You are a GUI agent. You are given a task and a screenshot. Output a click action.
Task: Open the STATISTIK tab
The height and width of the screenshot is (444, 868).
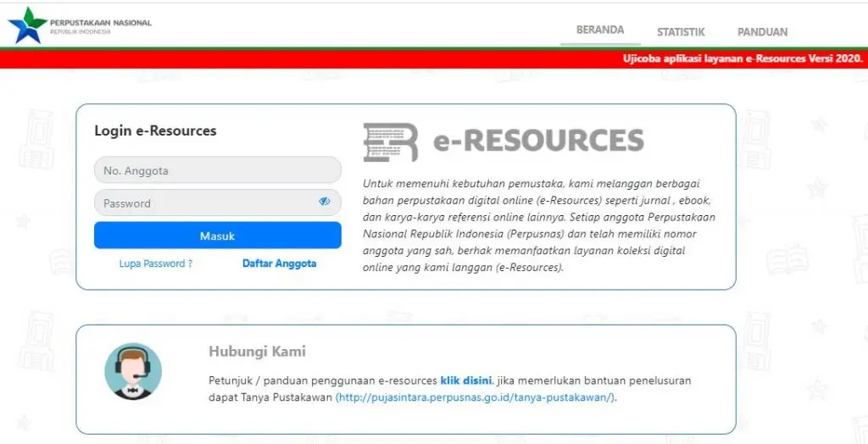pyautogui.click(x=681, y=32)
